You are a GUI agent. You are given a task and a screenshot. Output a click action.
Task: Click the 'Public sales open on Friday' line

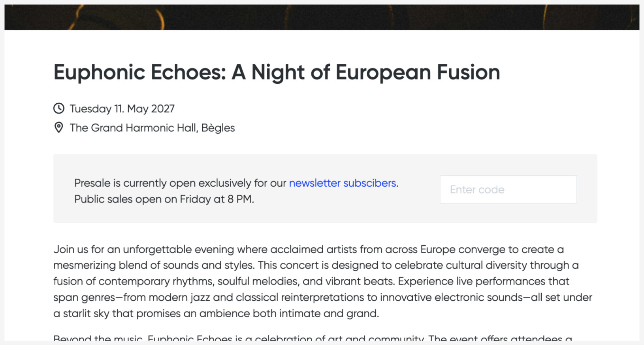[164, 199]
